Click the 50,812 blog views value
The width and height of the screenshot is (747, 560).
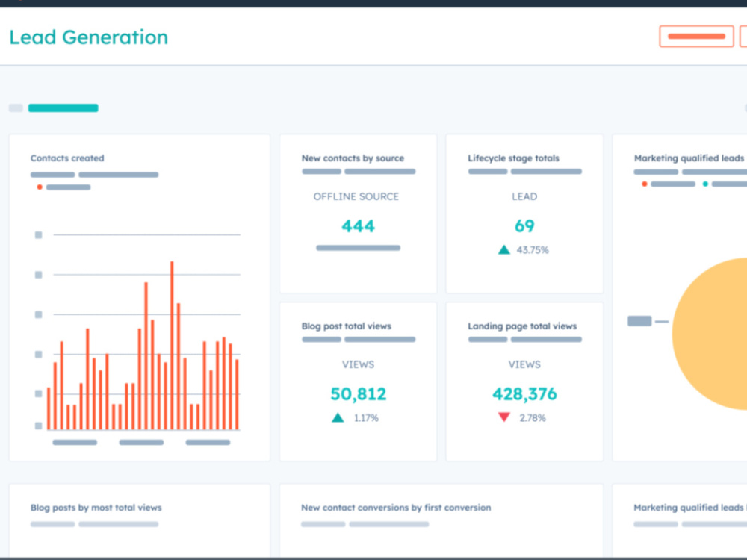click(359, 393)
